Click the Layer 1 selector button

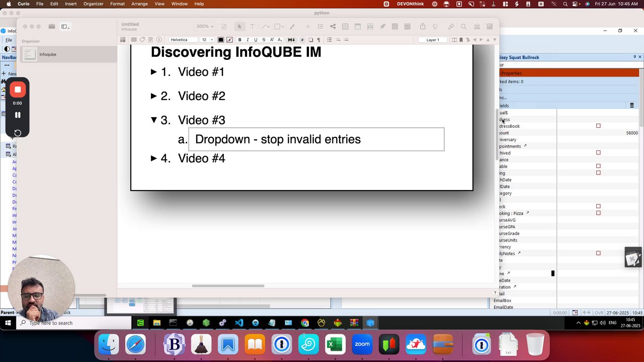433,40
